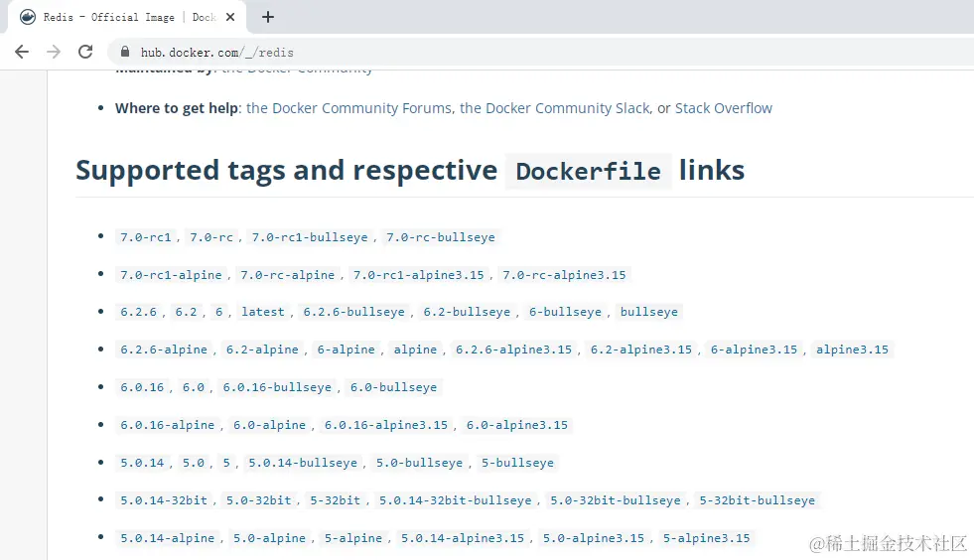Click the padlock site info icon
The width and height of the screenshot is (974, 560).
[x=125, y=52]
